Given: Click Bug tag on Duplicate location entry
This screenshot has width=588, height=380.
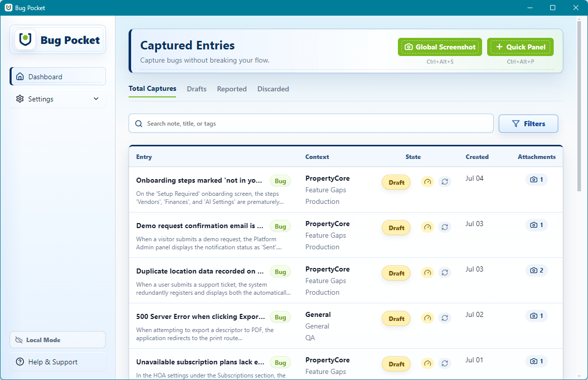Looking at the screenshot, I should [x=280, y=272].
